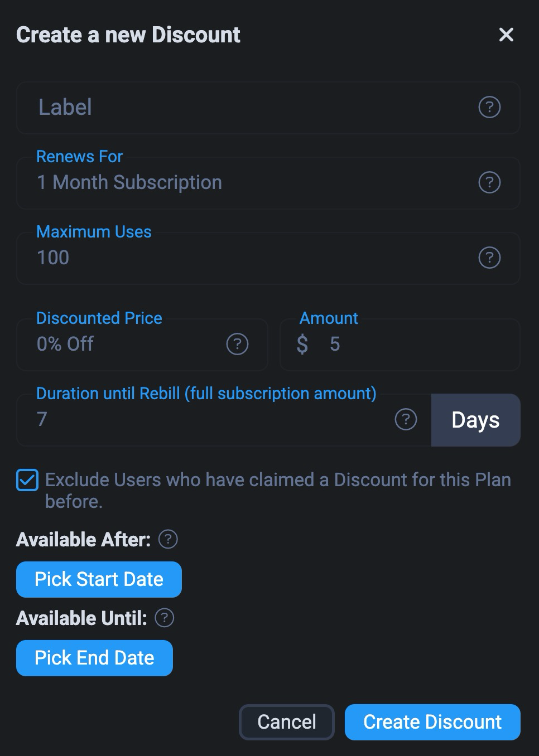Click the Pick Start Date button

coord(99,579)
